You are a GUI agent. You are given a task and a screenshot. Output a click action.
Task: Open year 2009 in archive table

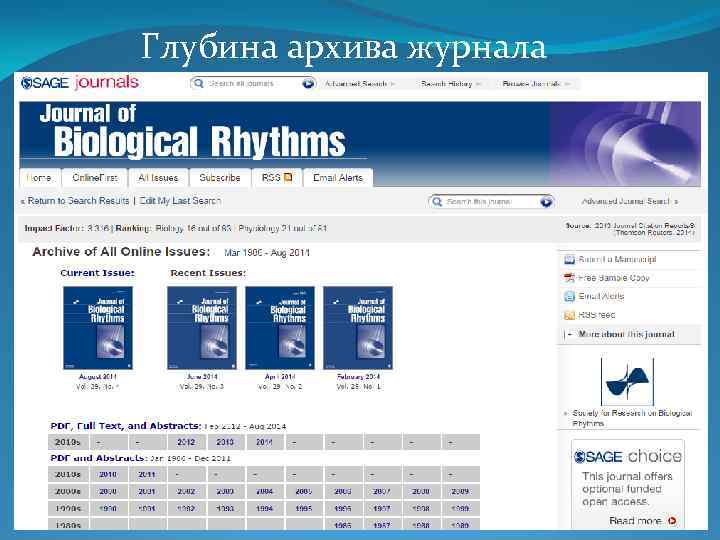(x=460, y=491)
